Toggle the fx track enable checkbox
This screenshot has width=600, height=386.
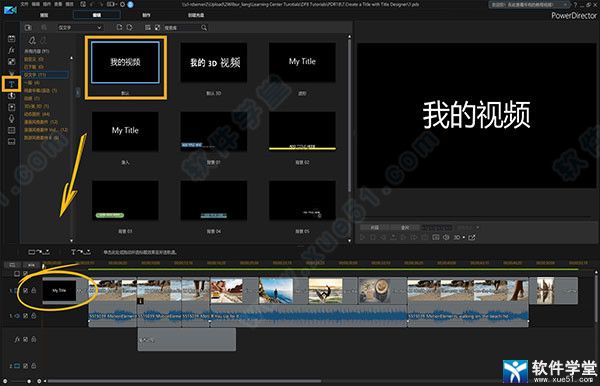point(26,339)
